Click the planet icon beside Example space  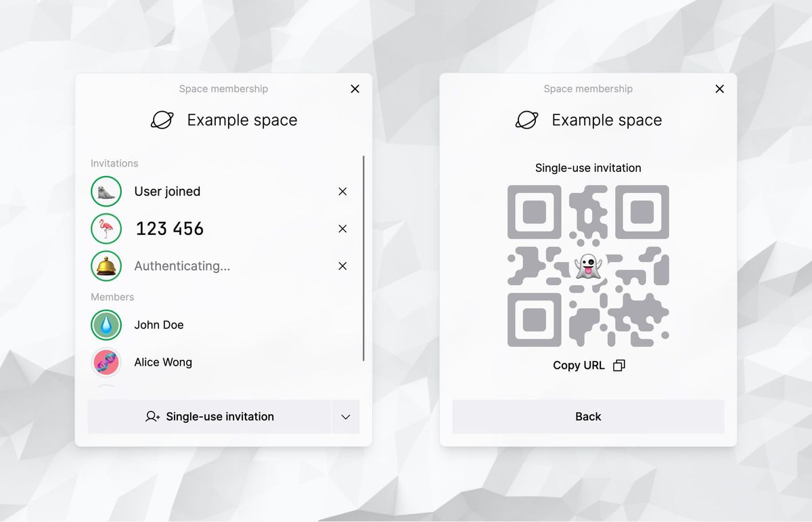(162, 120)
